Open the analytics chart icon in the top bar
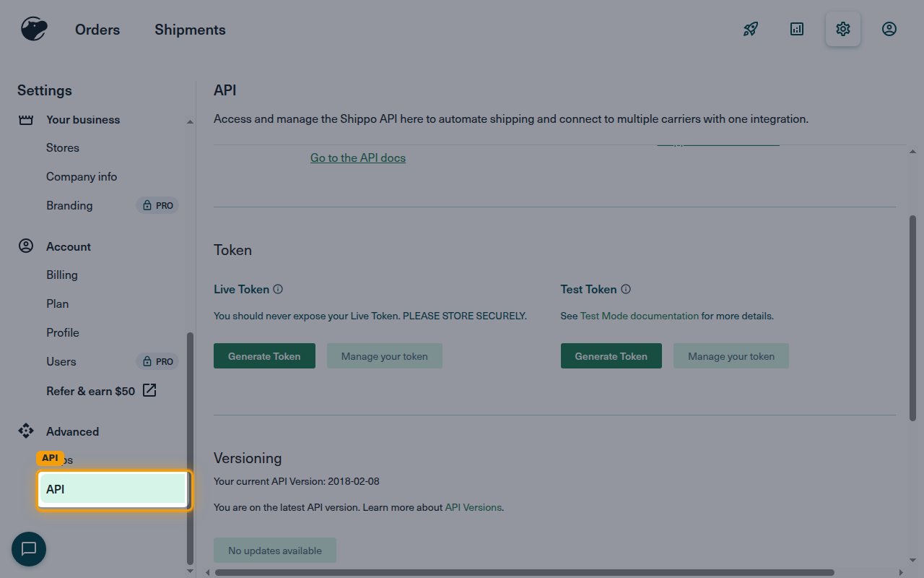This screenshot has width=924, height=578. [797, 29]
